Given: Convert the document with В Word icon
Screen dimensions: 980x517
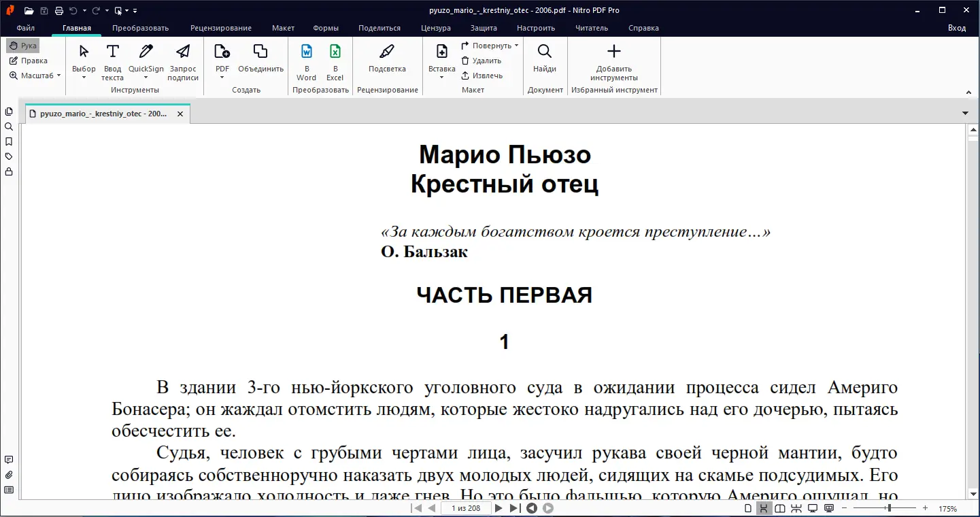Looking at the screenshot, I should (x=306, y=62).
